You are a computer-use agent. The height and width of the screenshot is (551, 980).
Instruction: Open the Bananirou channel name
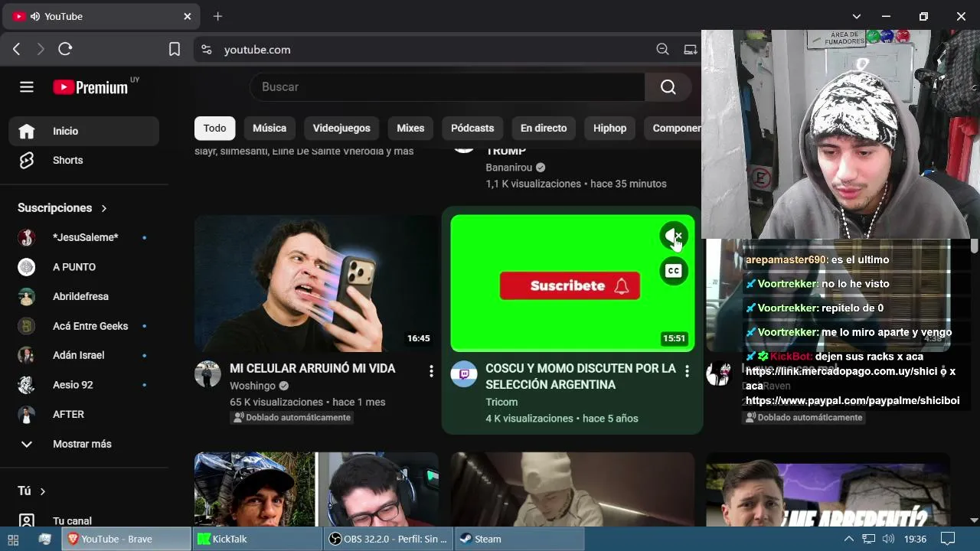pyautogui.click(x=509, y=168)
